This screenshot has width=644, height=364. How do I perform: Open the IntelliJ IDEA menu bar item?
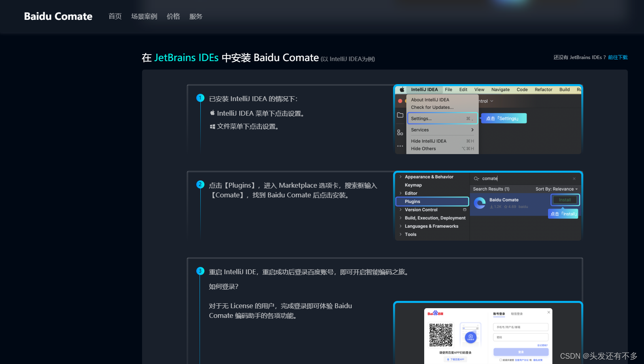coord(424,90)
